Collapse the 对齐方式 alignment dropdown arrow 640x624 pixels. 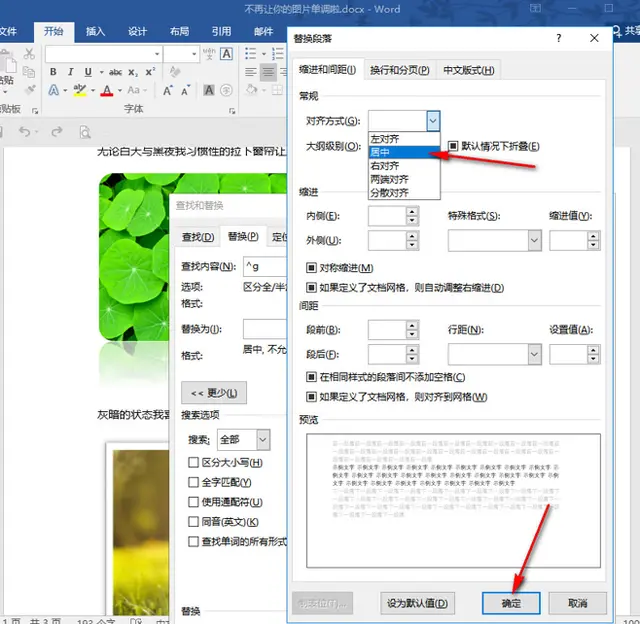tap(433, 121)
